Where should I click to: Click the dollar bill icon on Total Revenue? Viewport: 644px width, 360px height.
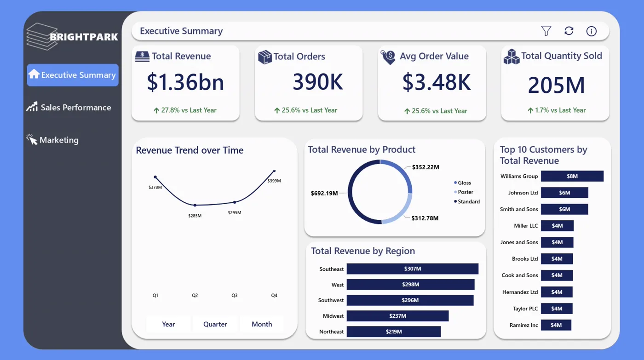pos(142,56)
